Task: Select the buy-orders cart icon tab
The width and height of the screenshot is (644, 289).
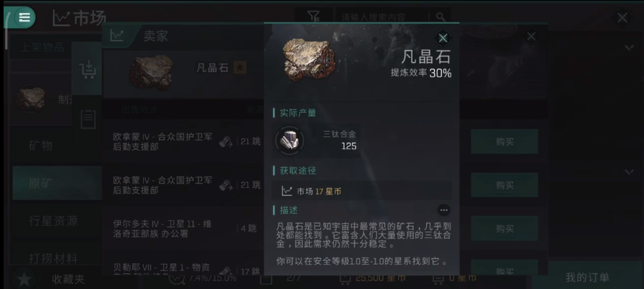Action: click(x=87, y=69)
